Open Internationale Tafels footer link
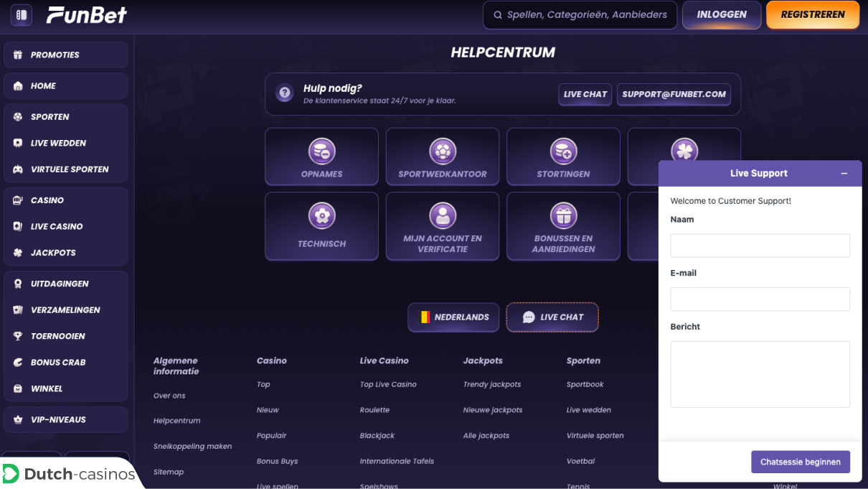The width and height of the screenshot is (868, 489). (x=397, y=461)
